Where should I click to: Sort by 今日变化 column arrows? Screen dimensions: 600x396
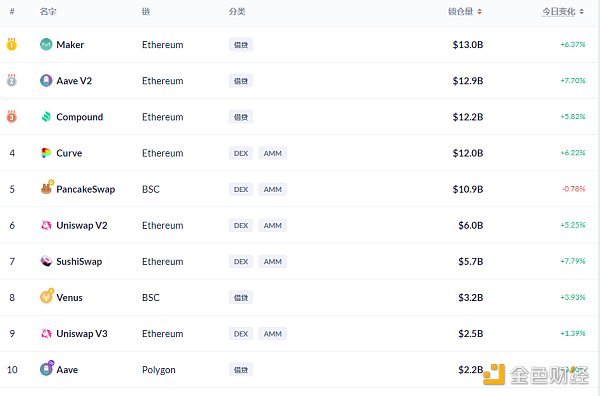pos(582,12)
